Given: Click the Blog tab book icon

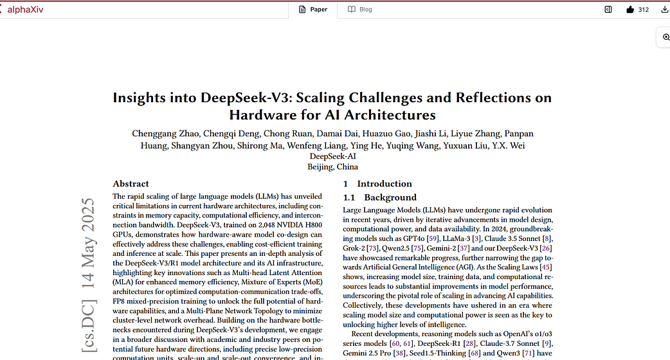Looking at the screenshot, I should (x=351, y=9).
